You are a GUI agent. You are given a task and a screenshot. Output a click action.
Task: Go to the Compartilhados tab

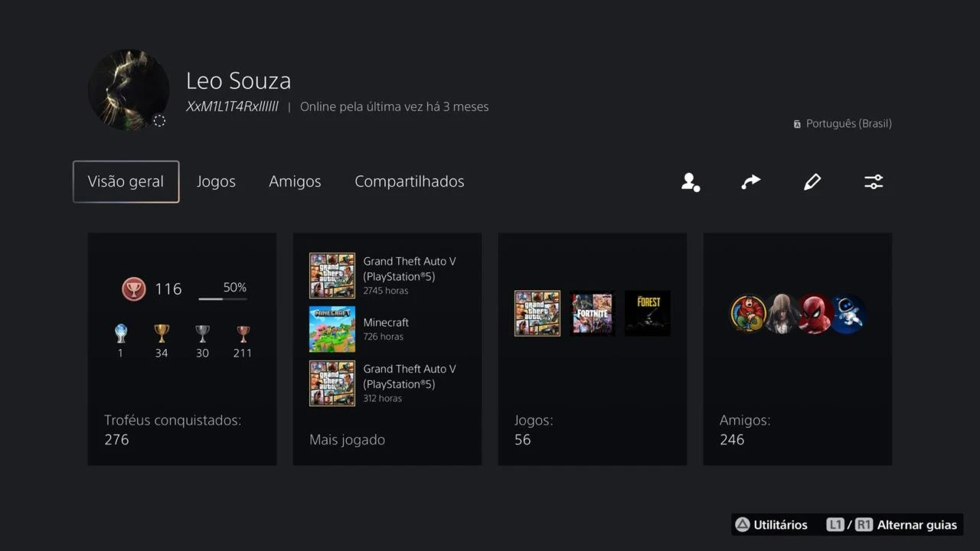tap(410, 181)
